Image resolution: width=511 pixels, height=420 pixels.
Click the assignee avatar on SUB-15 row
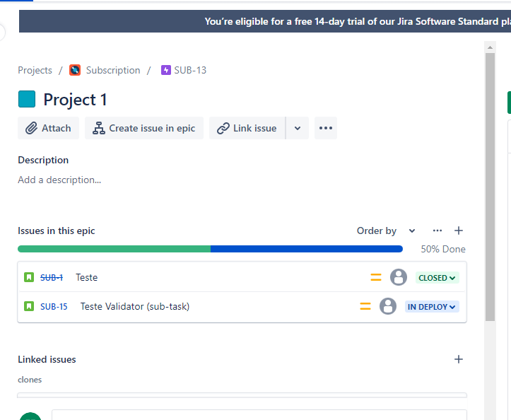pyautogui.click(x=388, y=307)
